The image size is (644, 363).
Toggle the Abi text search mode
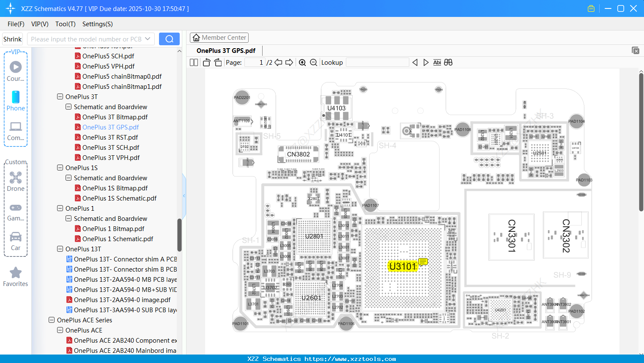click(437, 62)
